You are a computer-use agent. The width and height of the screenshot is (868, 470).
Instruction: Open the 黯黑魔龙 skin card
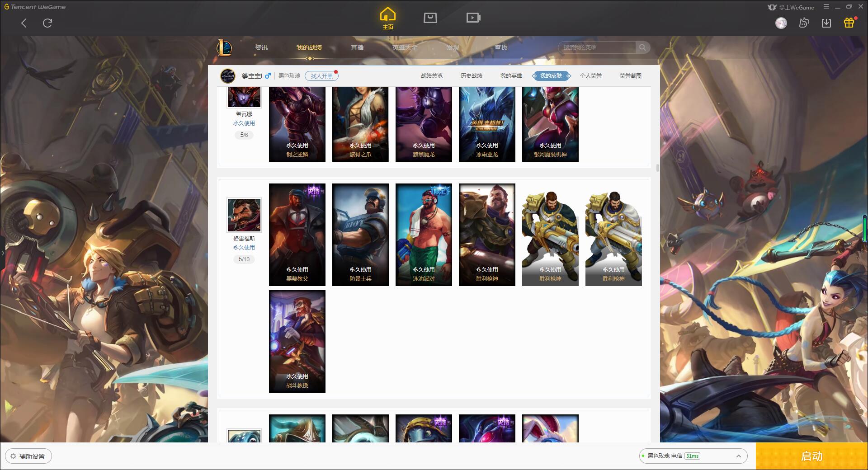pos(424,124)
